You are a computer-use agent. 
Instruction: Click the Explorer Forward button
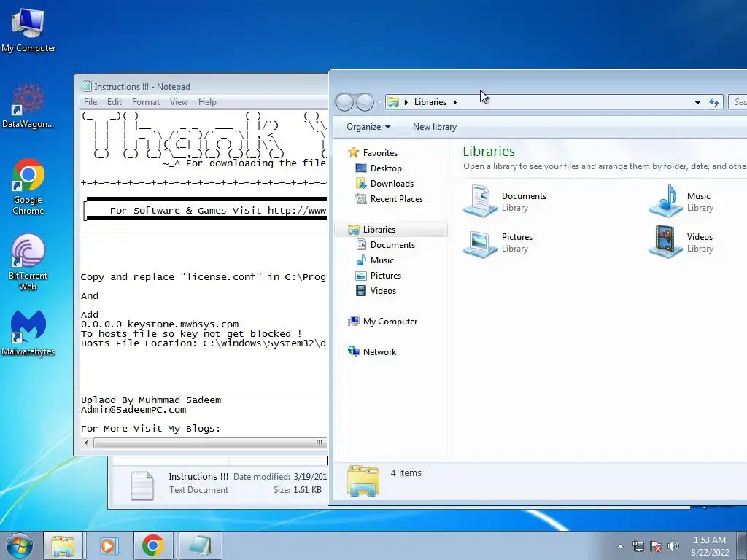click(x=365, y=102)
